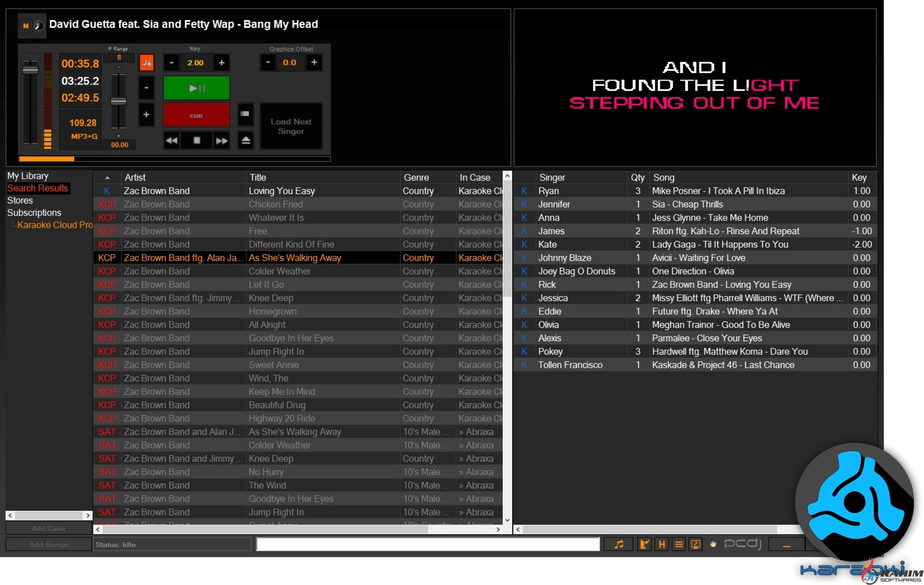Open the Stores section in My Library panel
Viewport: 924px width, 585px height.
20,201
